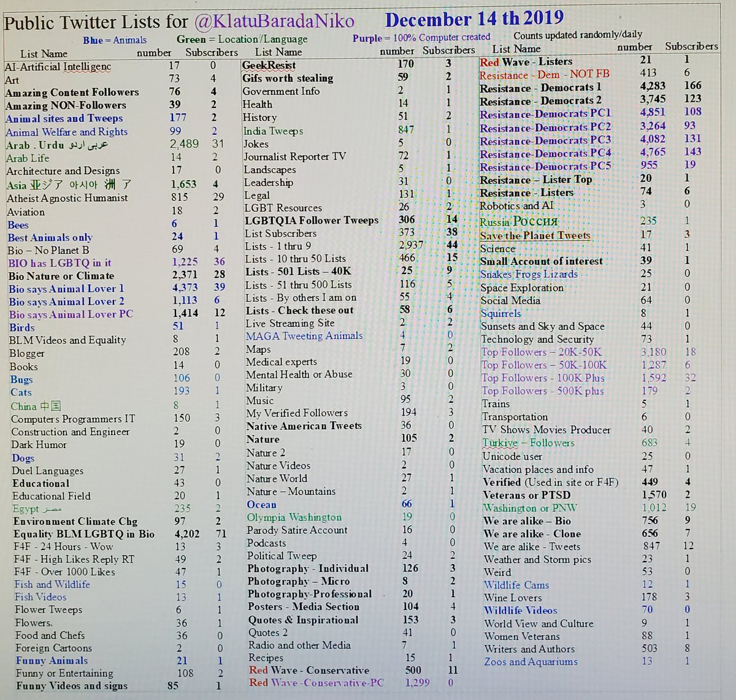Click 'Olympia Washington' list name
The image size is (736, 700).
[x=294, y=517]
